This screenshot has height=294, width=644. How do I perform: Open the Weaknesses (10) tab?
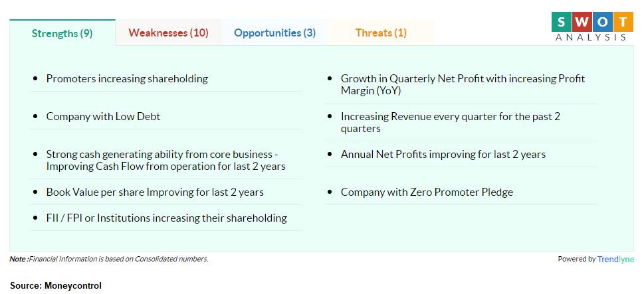point(168,33)
